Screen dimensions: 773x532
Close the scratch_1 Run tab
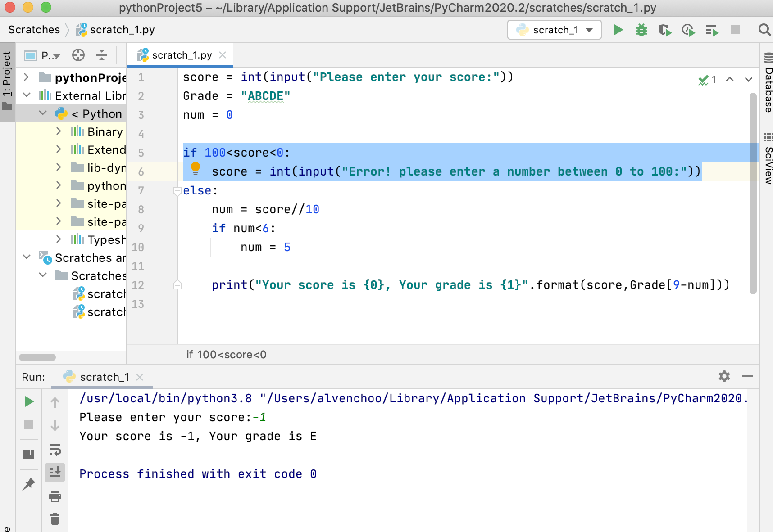[140, 377]
